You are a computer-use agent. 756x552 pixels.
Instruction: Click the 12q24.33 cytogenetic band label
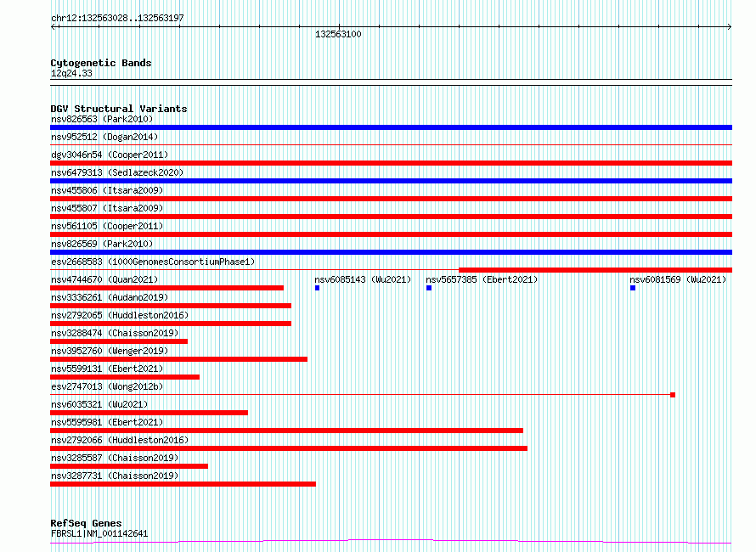pyautogui.click(x=71, y=73)
